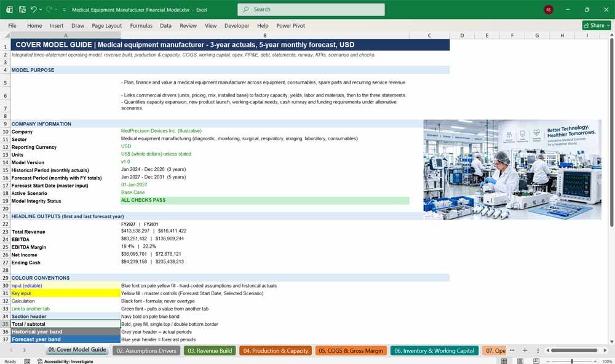Click the Excel app logo icon

tap(9, 9)
